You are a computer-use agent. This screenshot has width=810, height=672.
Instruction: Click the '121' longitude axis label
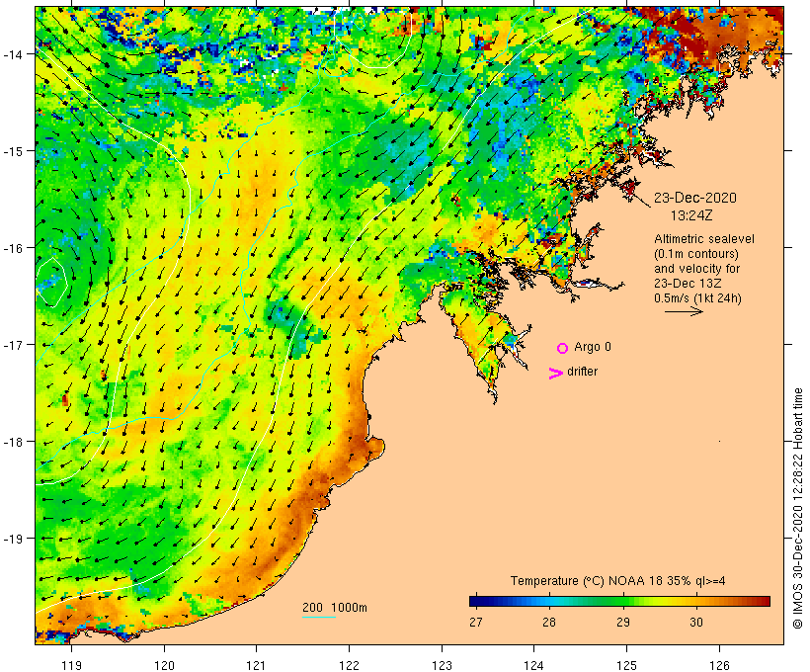pos(256,665)
